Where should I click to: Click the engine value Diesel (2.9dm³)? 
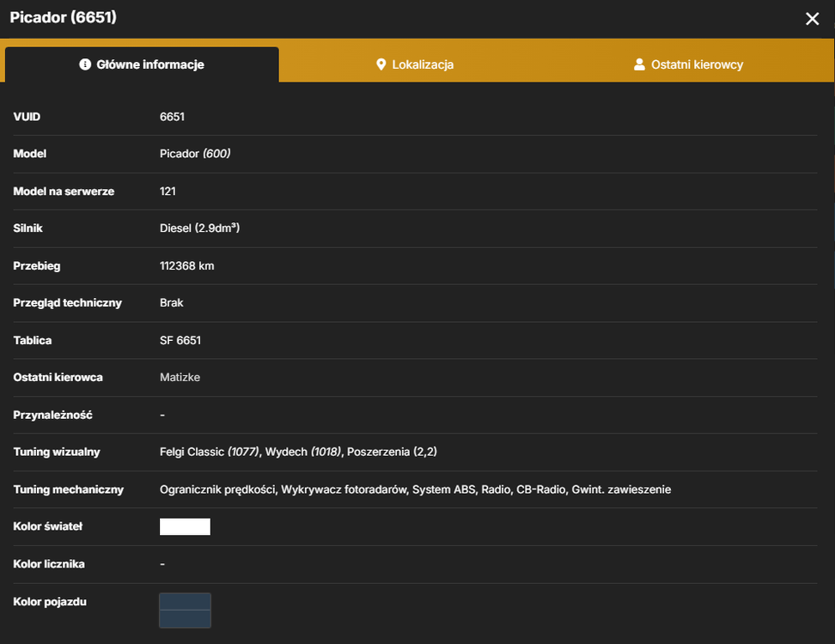pyautogui.click(x=199, y=228)
